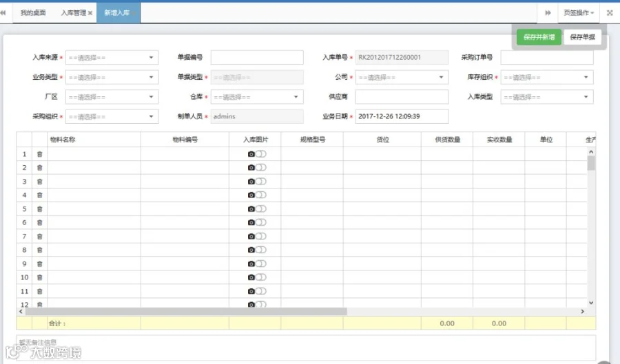Click the 业务日期 date field
The height and width of the screenshot is (364, 620).
pos(402,116)
